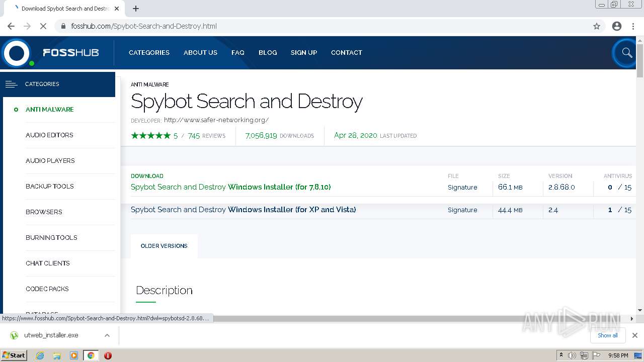
Task: Select ANTI MALWARE sidebar category
Action: coord(50,109)
